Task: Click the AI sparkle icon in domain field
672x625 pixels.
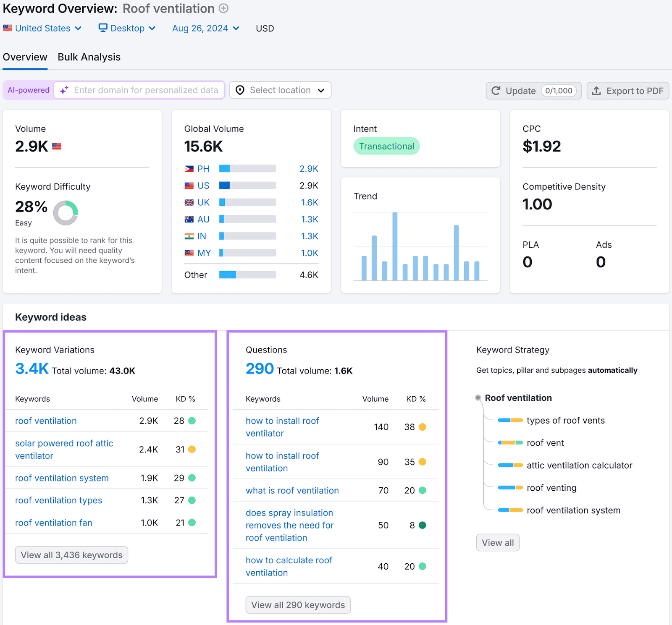Action: click(x=64, y=90)
